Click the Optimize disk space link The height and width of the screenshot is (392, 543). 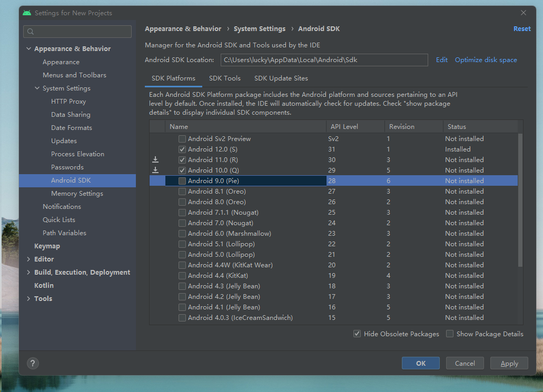486,60
